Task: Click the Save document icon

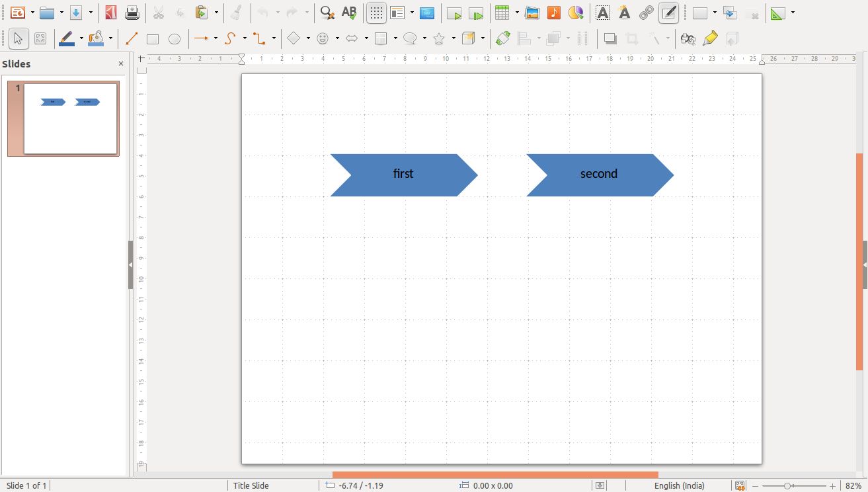Action: 76,13
